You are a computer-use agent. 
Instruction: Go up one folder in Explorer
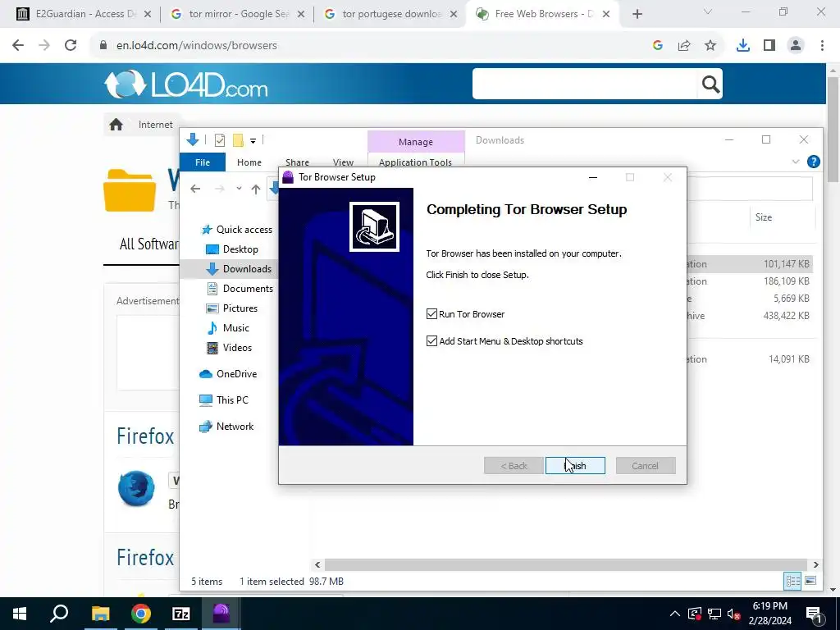coord(256,189)
